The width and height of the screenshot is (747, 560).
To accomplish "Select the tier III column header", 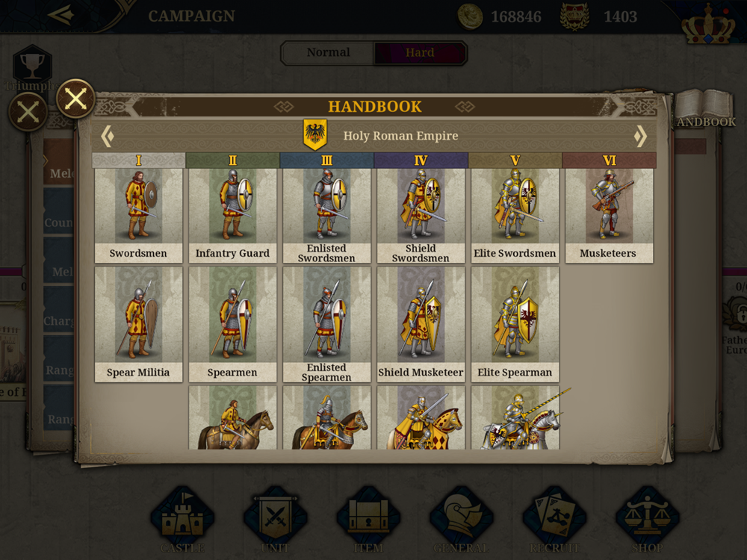I will coord(327,161).
